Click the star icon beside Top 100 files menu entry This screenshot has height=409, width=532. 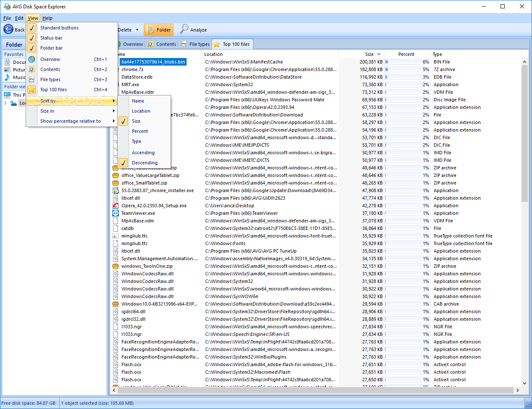pyautogui.click(x=32, y=90)
